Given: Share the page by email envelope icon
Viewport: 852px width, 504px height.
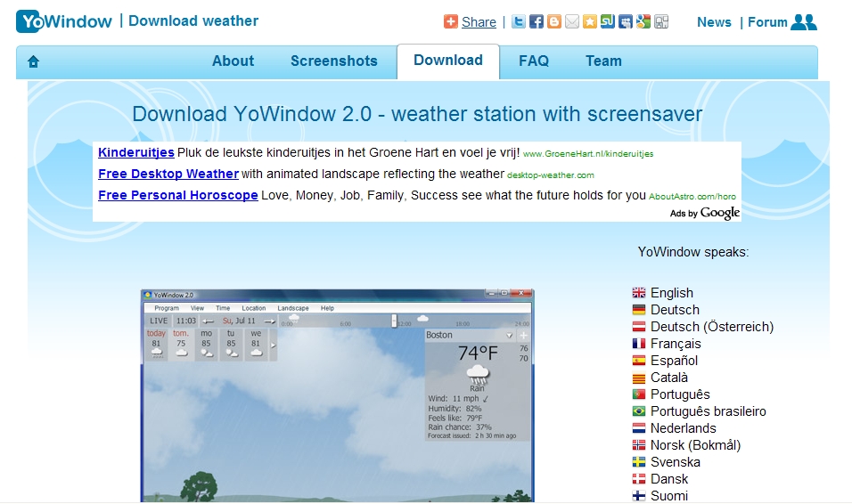Looking at the screenshot, I should [572, 21].
